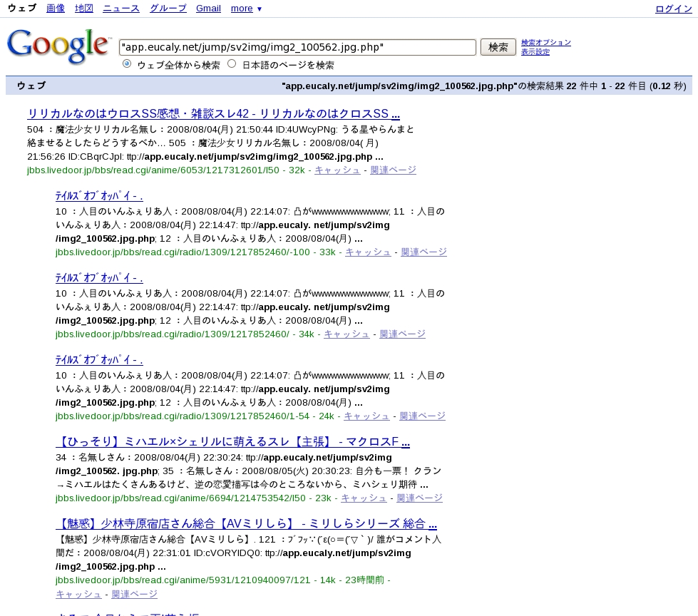The image size is (698, 616).
Task: Open the ﾃｲﾙｽﾞ ｵﾌﾞ ｵｯﾊﾟｲ result sized 34k
Action: (99, 278)
